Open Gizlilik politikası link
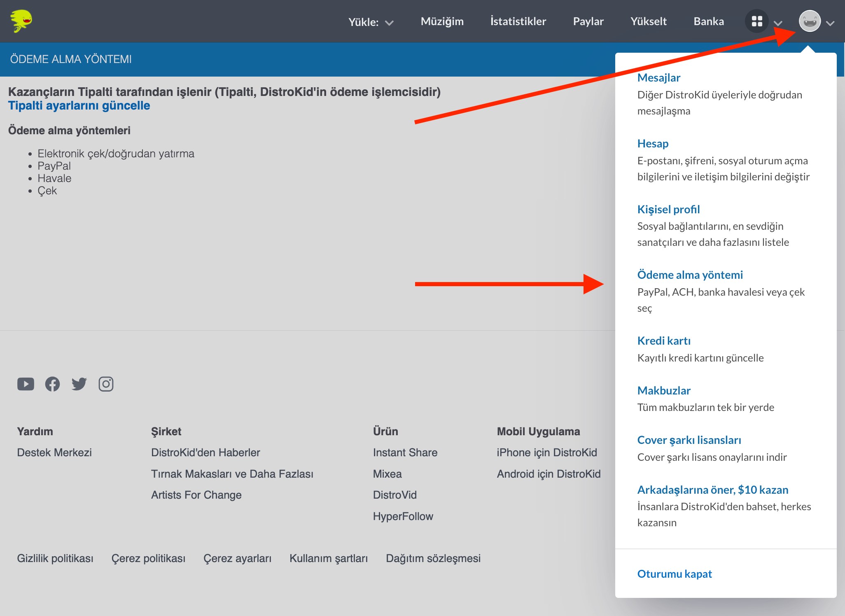Viewport: 845px width, 616px height. [55, 558]
